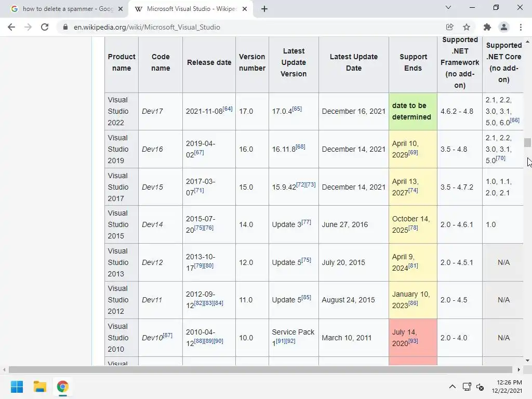
Task: Click the address bar URL
Action: point(147,27)
